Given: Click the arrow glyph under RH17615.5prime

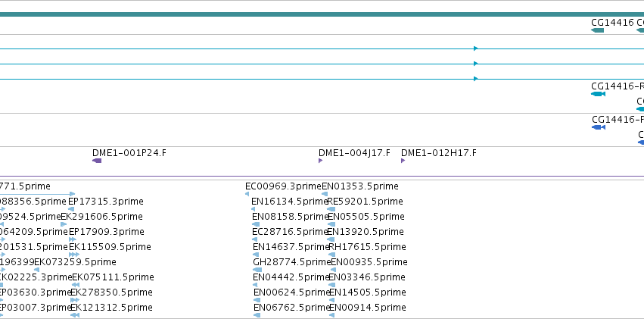Looking at the screenshot, I should [332, 255].
